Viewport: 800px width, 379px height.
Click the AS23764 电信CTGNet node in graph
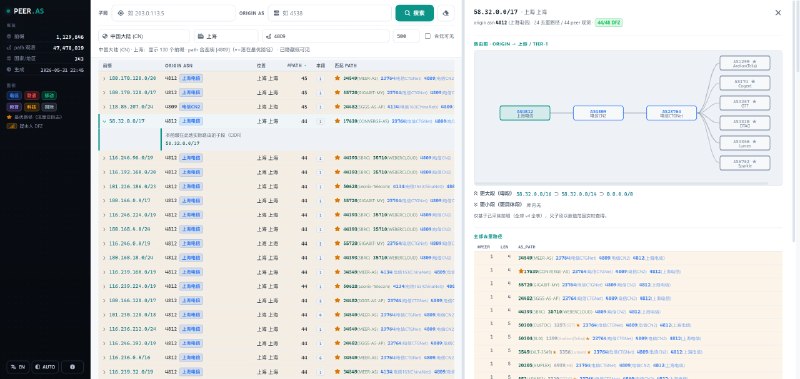click(671, 113)
